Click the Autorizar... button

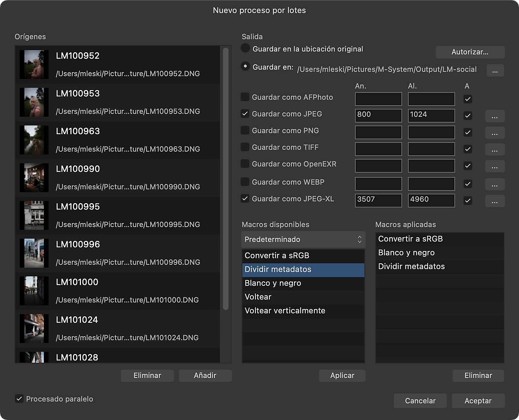(470, 52)
